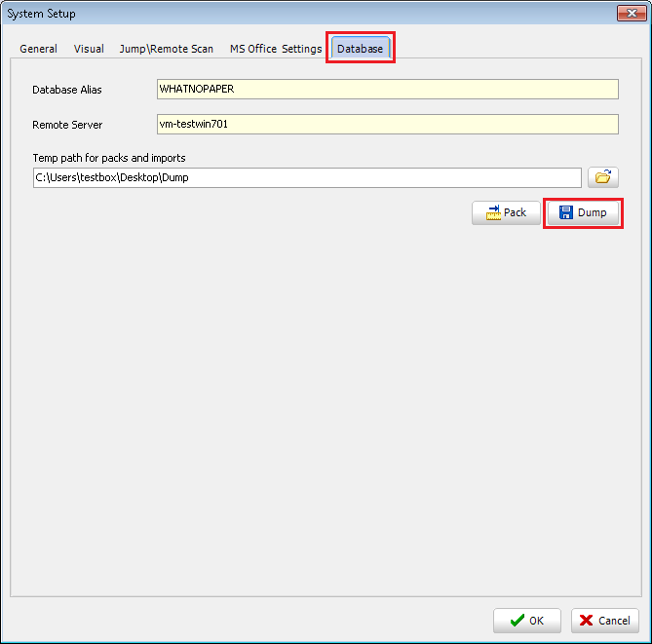Switch to the Visual tab
Screen dimensions: 652x644
[x=89, y=49]
